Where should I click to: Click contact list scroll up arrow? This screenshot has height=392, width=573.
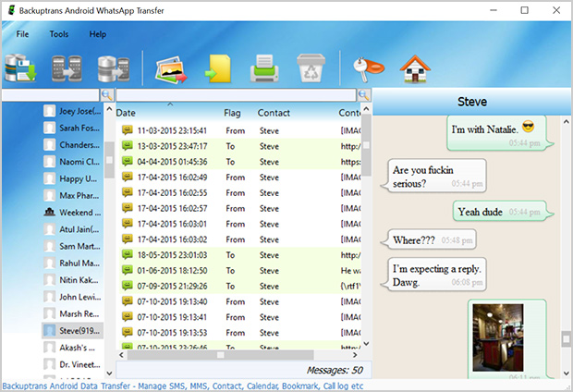(x=109, y=109)
